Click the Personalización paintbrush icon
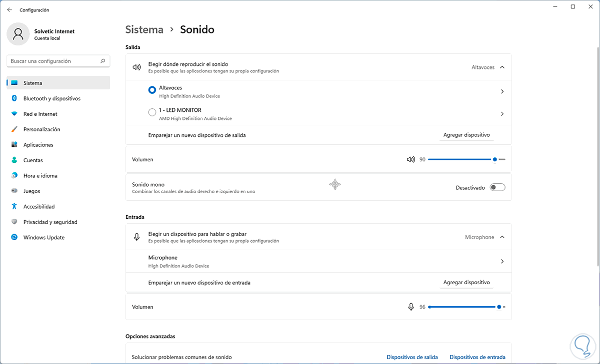This screenshot has height=364, width=600. click(x=14, y=129)
